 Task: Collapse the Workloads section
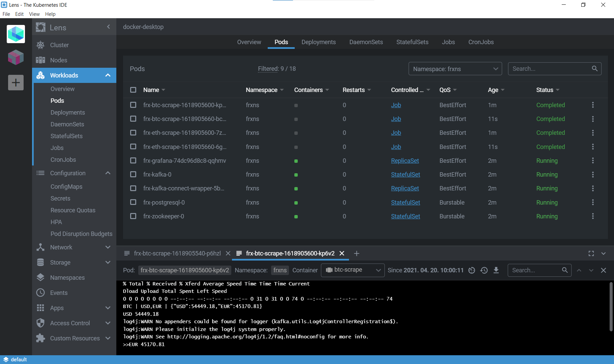[108, 75]
